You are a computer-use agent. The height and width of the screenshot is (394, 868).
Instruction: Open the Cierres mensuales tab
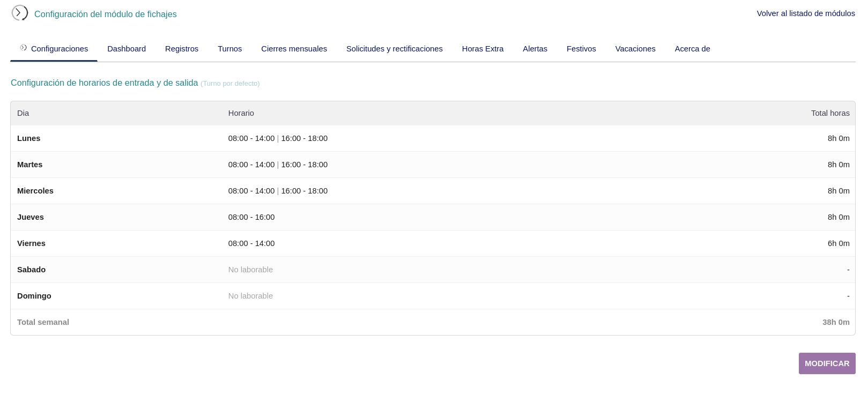[x=294, y=49]
